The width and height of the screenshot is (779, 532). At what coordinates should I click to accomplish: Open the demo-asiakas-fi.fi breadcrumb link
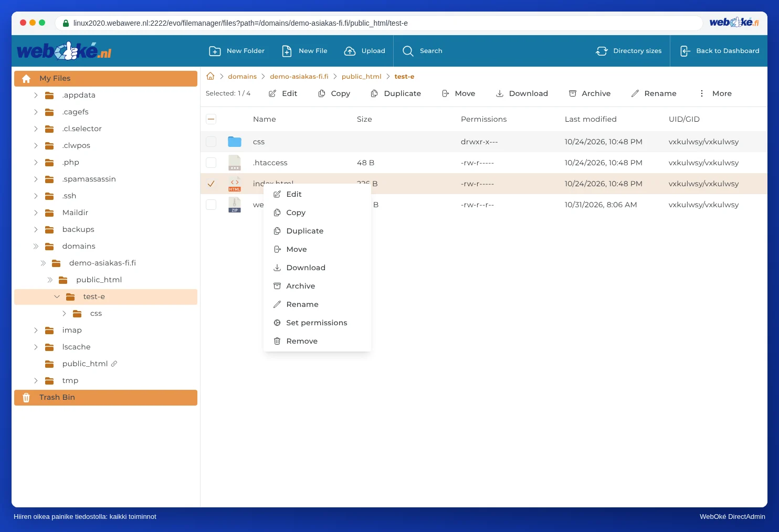(299, 76)
